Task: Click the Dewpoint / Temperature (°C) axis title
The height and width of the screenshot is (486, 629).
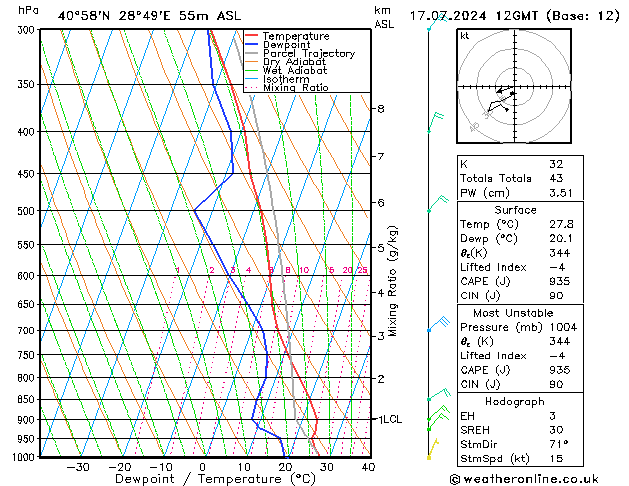Action: pos(215,479)
